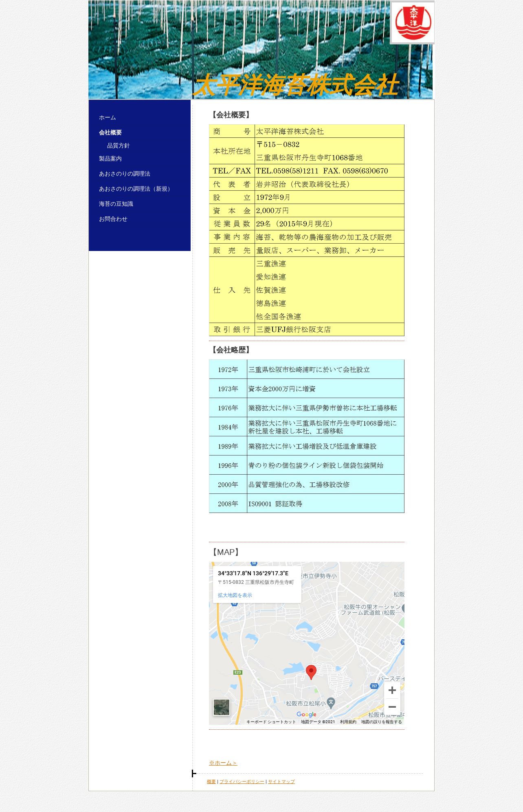Screen dimensions: 523x812
Task: Click 松阪市立松尾小 school marker icon
Action: click(331, 702)
